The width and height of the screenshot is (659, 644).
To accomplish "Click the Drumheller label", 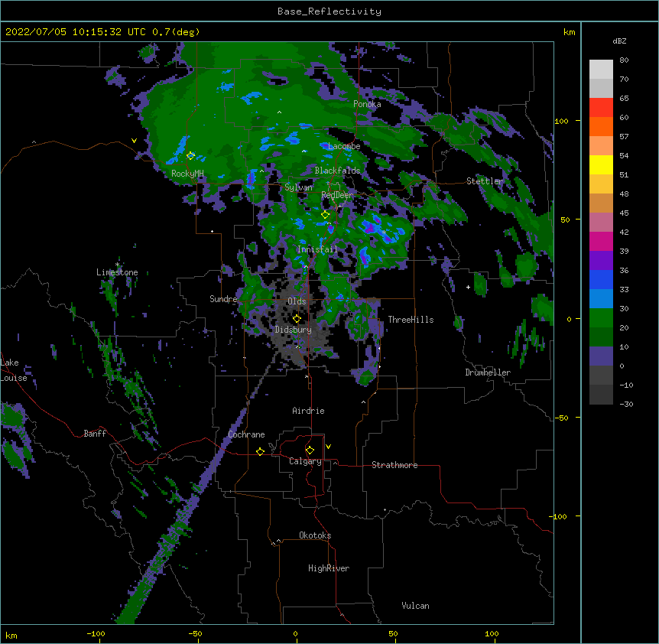I will pos(488,372).
